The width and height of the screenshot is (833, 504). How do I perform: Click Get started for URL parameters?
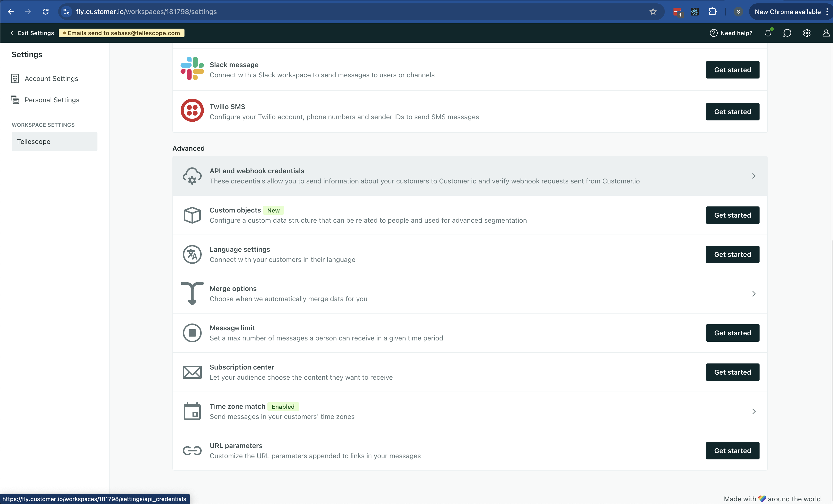[732, 451]
